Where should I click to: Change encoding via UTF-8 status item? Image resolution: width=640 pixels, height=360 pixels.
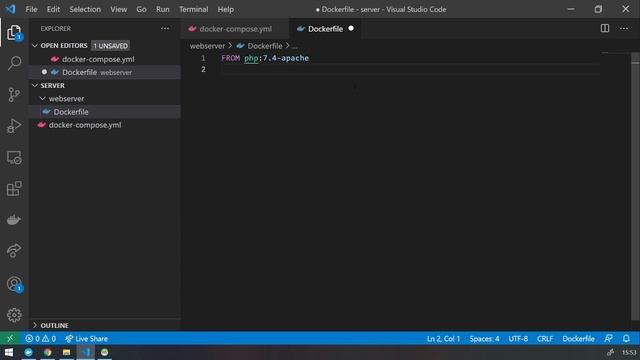tap(518, 338)
